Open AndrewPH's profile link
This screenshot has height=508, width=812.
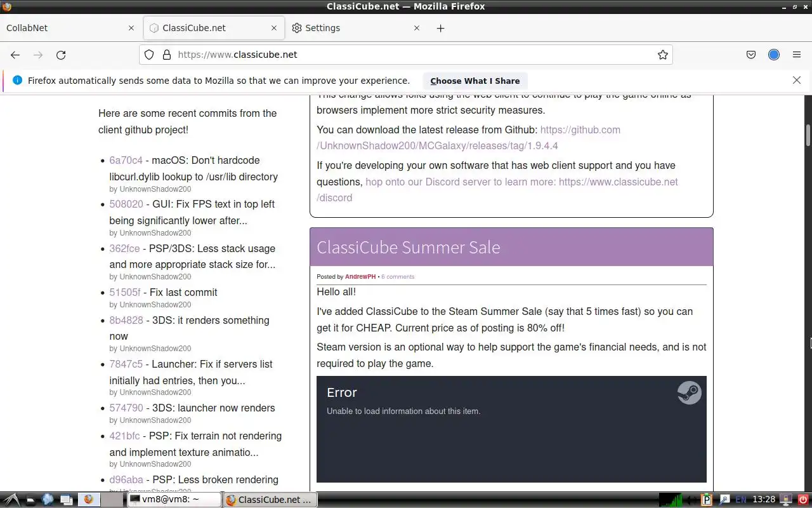pyautogui.click(x=360, y=277)
